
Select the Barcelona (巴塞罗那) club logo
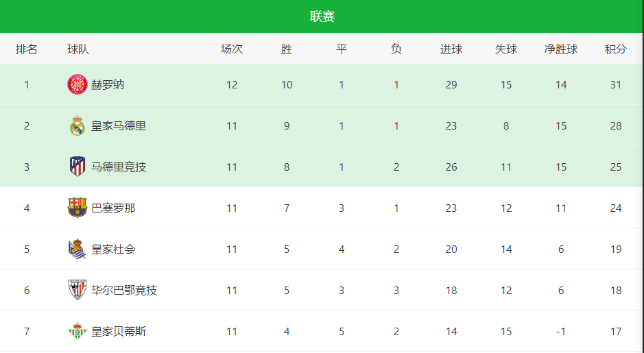click(x=77, y=208)
